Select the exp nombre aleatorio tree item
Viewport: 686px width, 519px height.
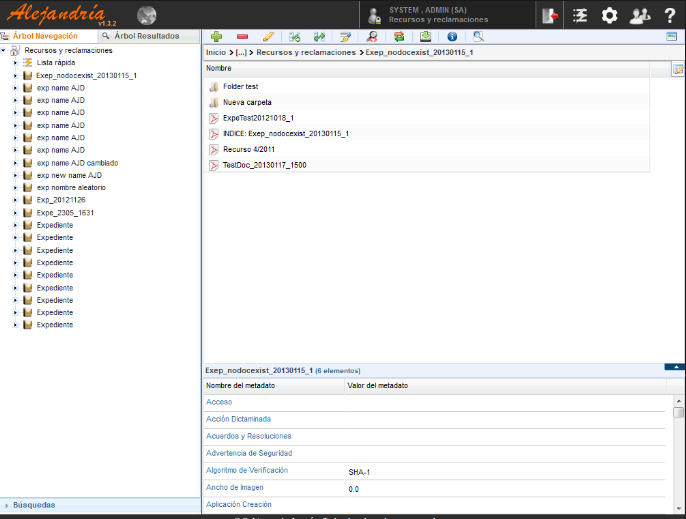[71, 187]
